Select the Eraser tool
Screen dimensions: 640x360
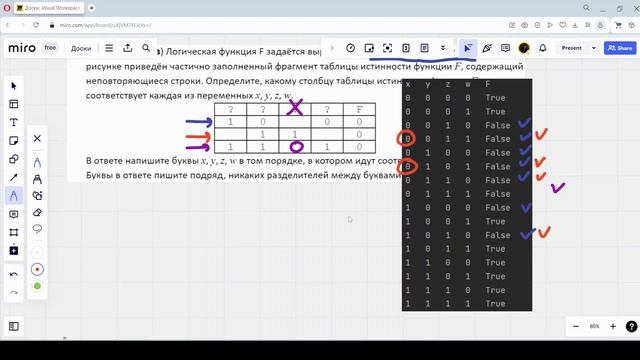37,212
